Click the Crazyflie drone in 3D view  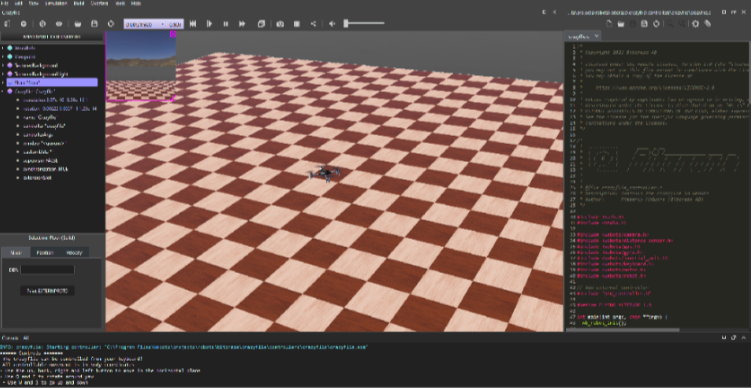325,173
